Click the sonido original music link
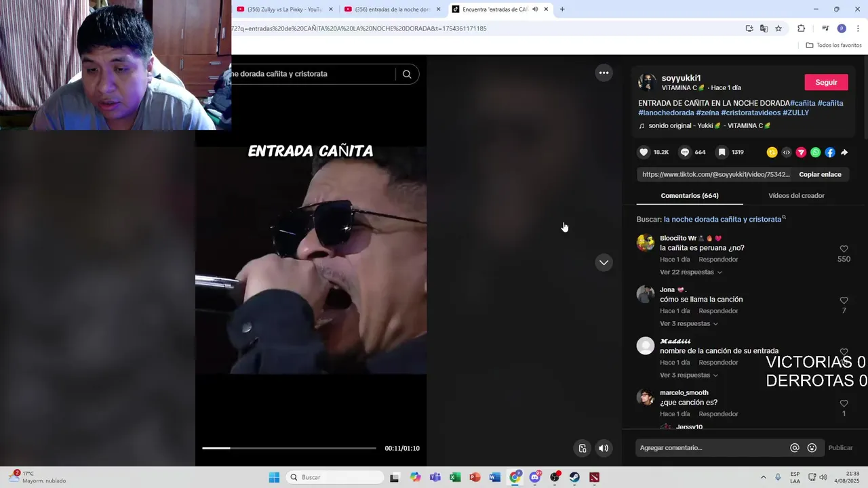Screen dimensions: 868x488 705,126
